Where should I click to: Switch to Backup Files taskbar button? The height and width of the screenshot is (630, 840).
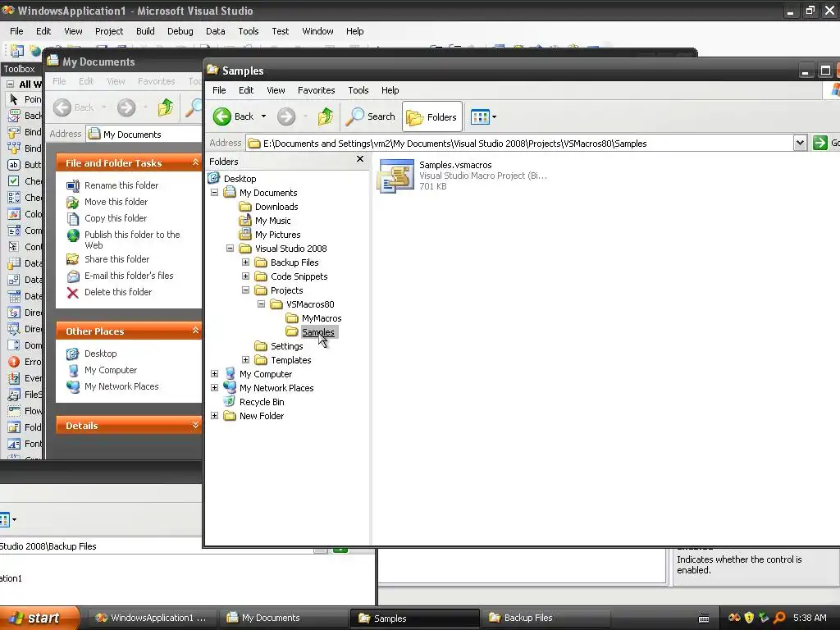coord(546,618)
